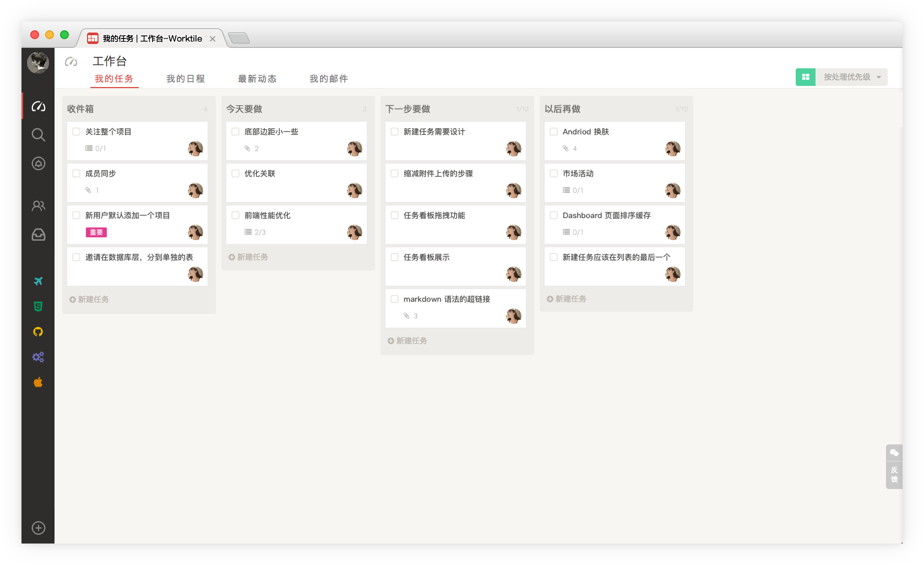Click attachment icon on 成员同步 card

click(88, 191)
